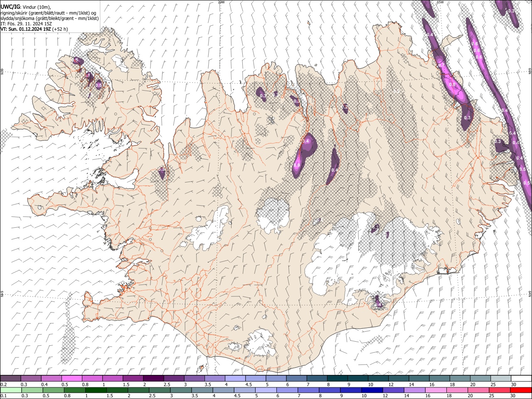Click the 'UWC/IG: Vindur (10m)' title text

pyautogui.click(x=26, y=7)
